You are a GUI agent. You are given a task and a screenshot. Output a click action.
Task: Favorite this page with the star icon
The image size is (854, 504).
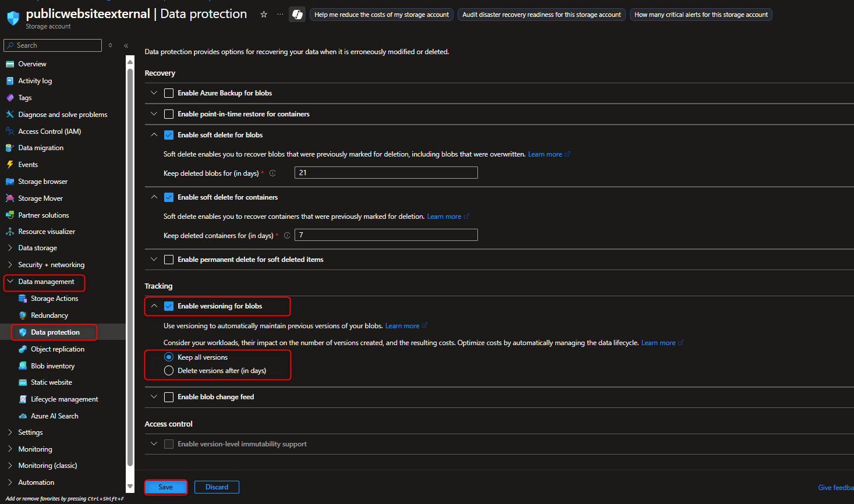tap(264, 15)
